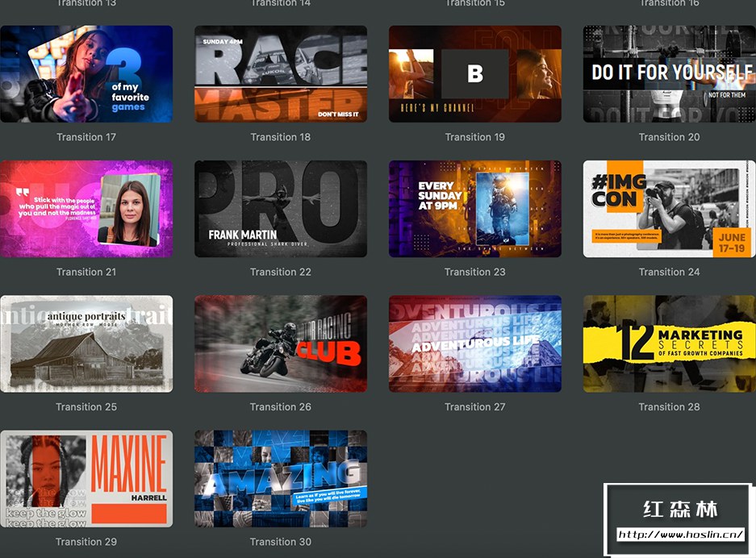The height and width of the screenshot is (558, 756).
Task: Click the 'Transition 22' label
Action: tap(281, 273)
